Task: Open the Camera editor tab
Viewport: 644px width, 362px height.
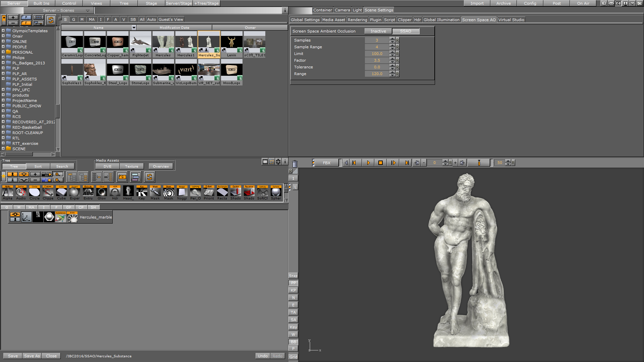Action: point(342,10)
